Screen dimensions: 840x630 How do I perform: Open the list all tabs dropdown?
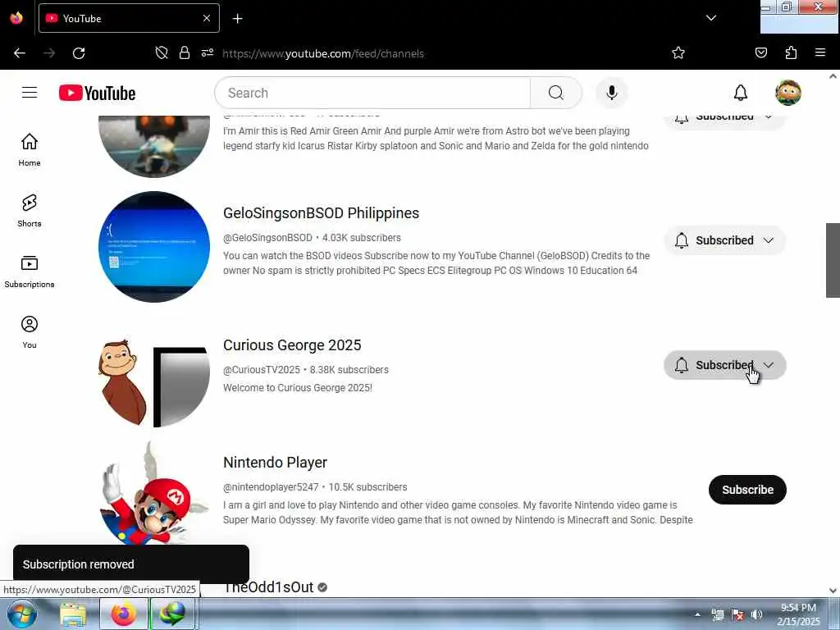(x=711, y=18)
